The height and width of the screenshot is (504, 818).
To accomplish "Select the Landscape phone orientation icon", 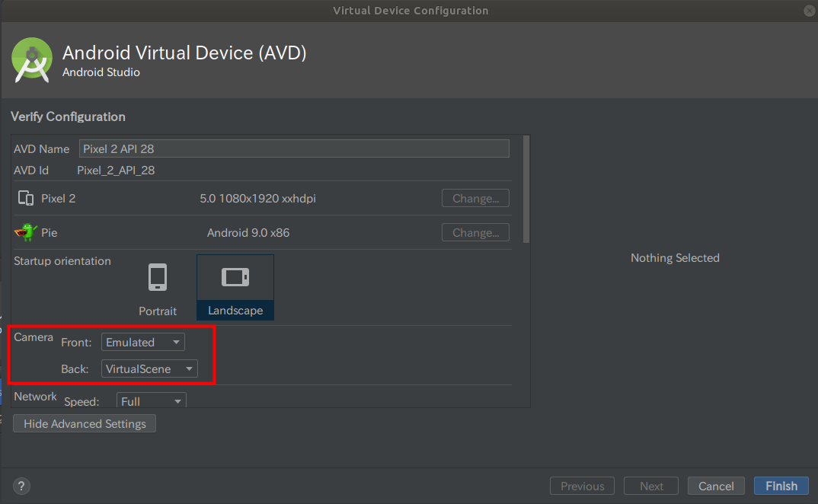I will coord(235,277).
